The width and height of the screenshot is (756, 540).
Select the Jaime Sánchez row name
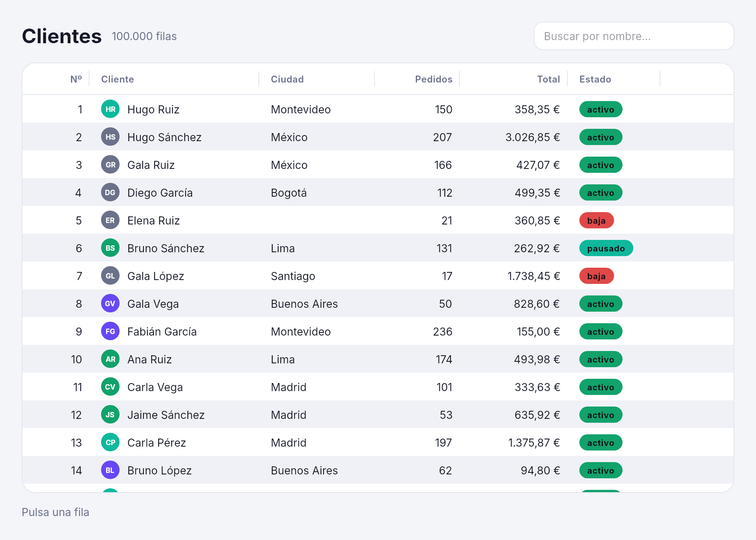coord(166,415)
